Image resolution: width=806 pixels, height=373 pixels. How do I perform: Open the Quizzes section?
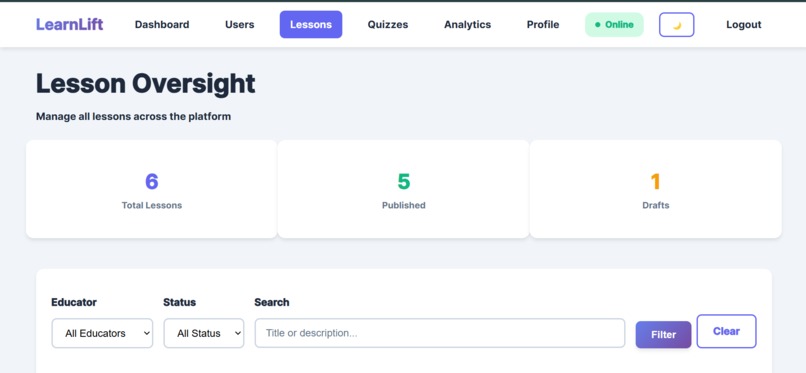(x=388, y=25)
